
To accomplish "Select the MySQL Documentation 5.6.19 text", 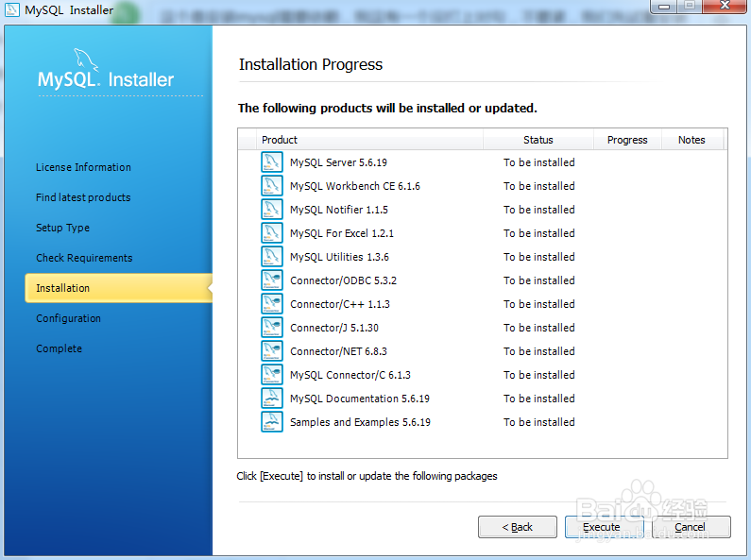I will pos(360,399).
